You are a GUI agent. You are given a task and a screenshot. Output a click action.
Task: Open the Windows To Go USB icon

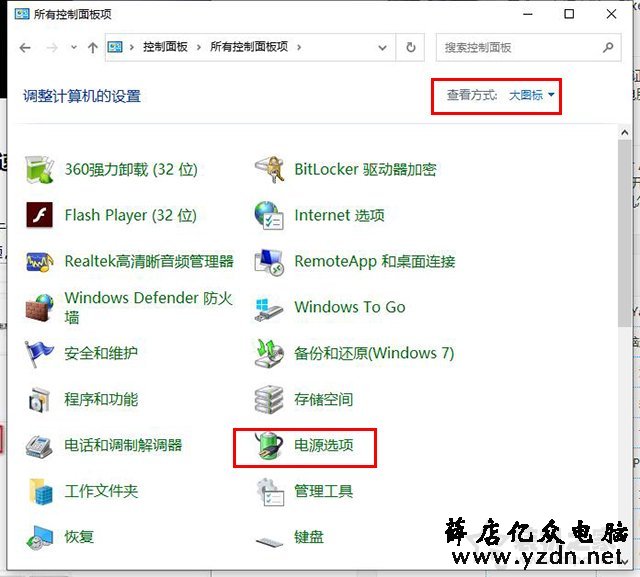point(269,308)
